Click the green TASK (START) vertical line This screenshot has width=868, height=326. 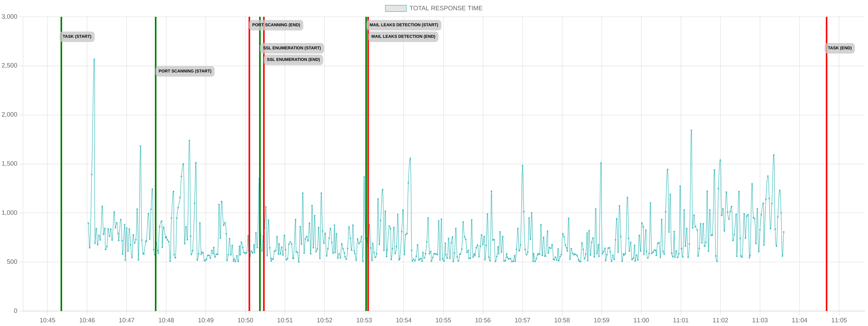(61, 164)
